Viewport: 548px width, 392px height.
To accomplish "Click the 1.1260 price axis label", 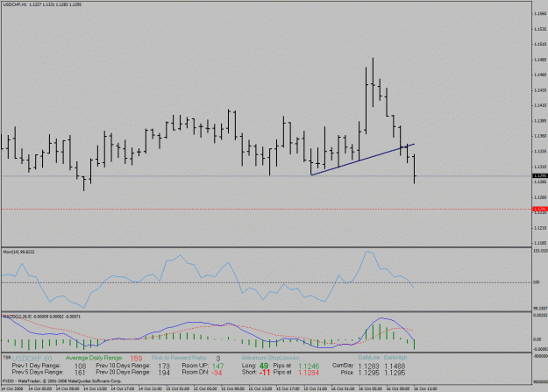I will pyautogui.click(x=540, y=197).
